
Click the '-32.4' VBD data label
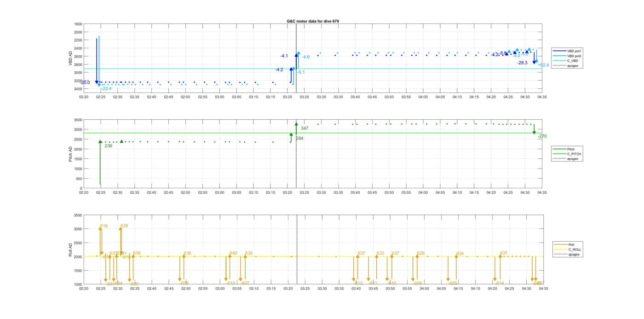pyautogui.click(x=544, y=65)
